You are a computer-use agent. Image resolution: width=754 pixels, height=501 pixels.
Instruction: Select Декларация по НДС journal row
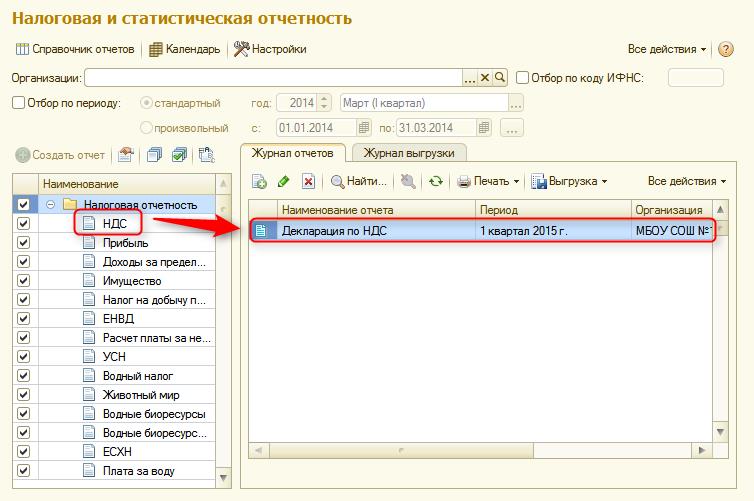point(480,231)
